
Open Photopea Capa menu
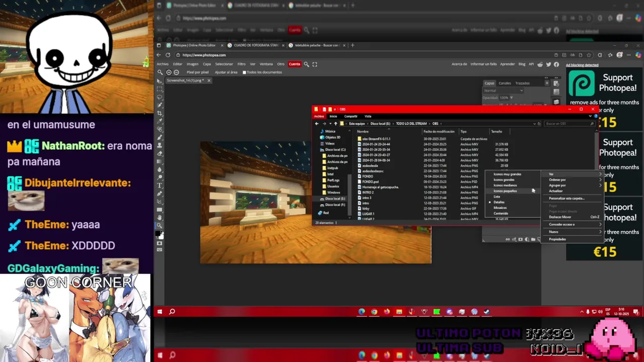point(207,64)
